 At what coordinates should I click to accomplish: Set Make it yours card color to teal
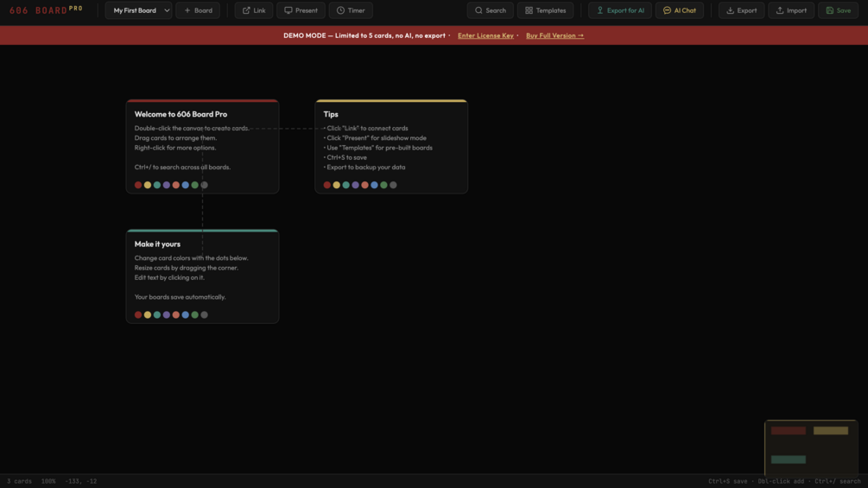pyautogui.click(x=156, y=314)
